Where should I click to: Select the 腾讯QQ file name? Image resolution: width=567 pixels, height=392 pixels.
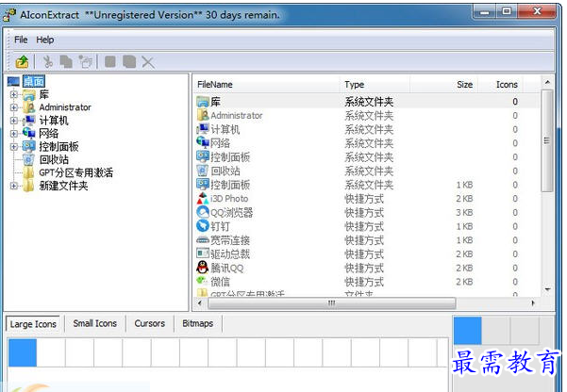[x=227, y=268]
